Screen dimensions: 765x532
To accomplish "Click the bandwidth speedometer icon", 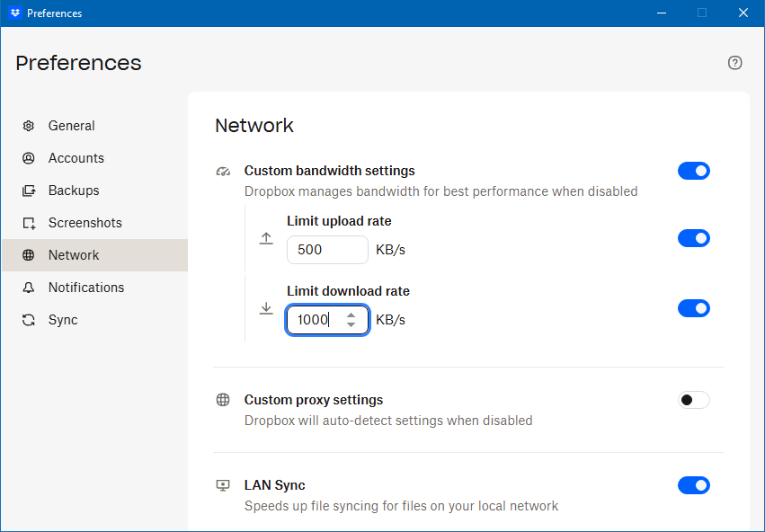I will tap(223, 171).
